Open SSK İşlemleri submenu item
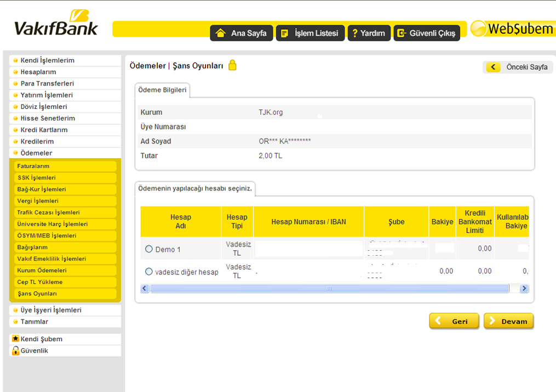Image resolution: width=556 pixels, height=392 pixels. (x=65, y=178)
